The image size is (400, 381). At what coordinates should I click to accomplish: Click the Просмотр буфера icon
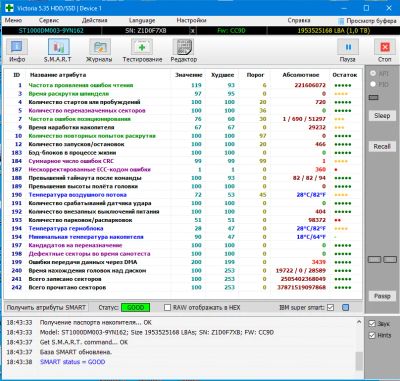(341, 21)
